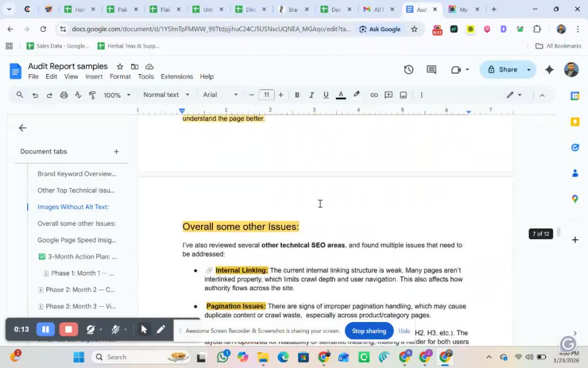Go to Images Without Alt Text section
588x368 pixels.
point(73,207)
